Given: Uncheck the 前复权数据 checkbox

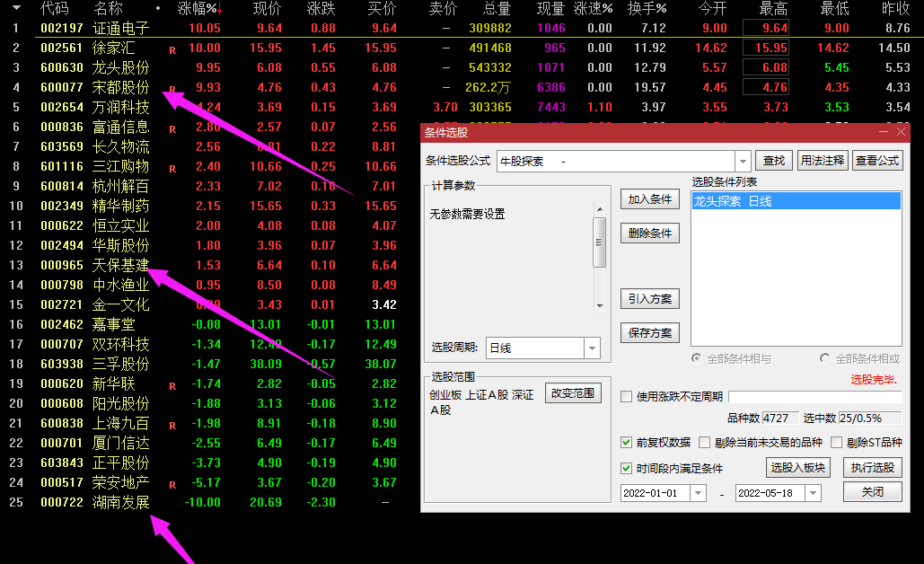Looking at the screenshot, I should point(627,443).
